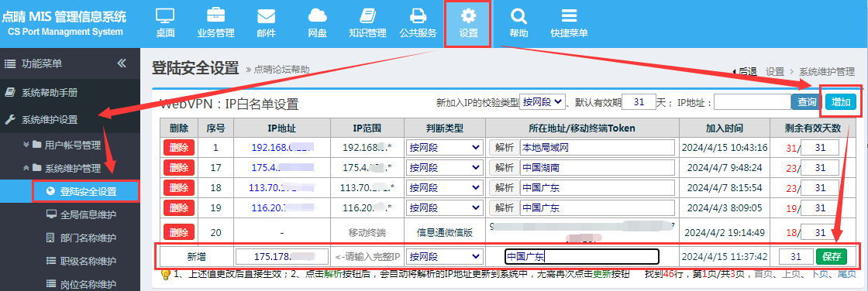
Task: Open 业务管理 briefcase icon
Action: (x=216, y=15)
